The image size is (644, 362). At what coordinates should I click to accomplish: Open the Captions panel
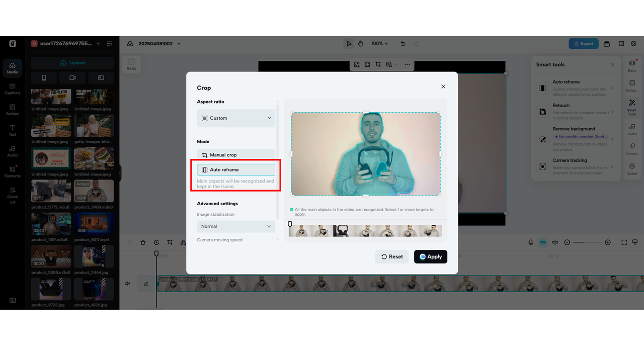click(x=12, y=89)
